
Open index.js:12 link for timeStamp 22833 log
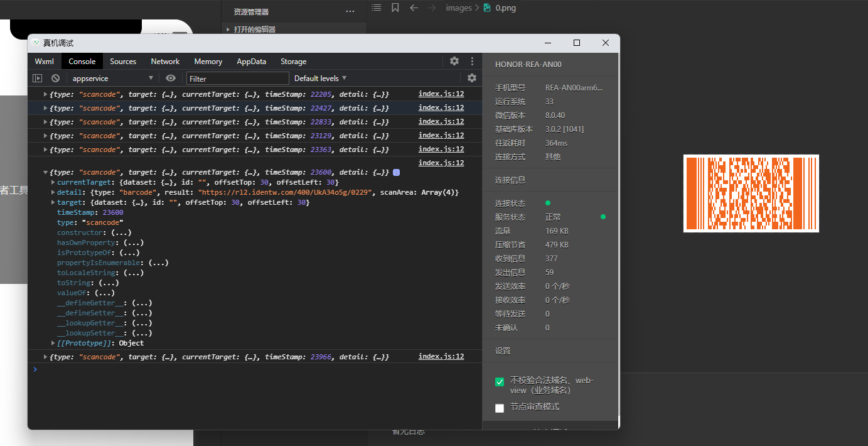tap(441, 122)
